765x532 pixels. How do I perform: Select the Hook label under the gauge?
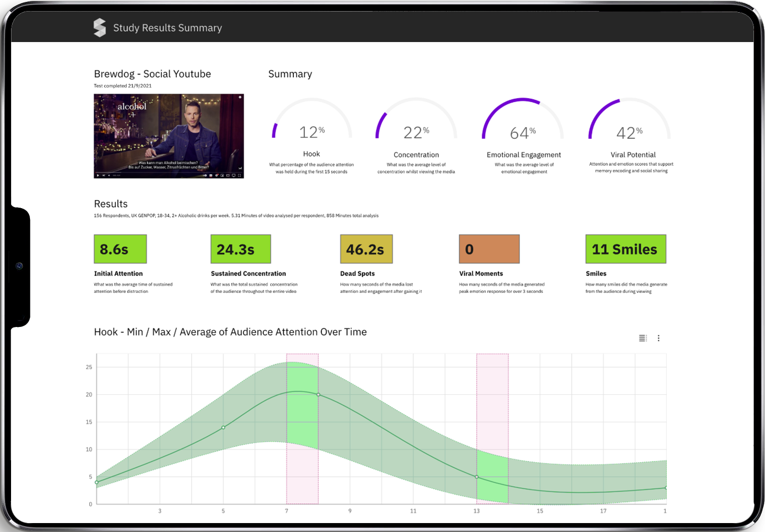click(x=311, y=154)
